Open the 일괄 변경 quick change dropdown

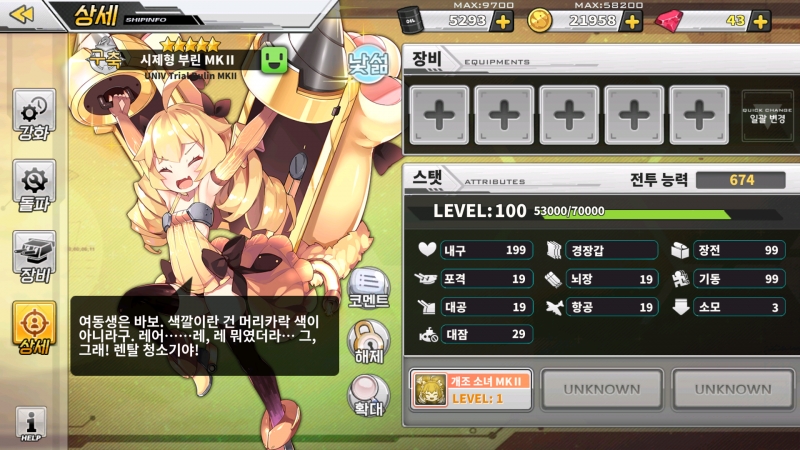[767, 116]
